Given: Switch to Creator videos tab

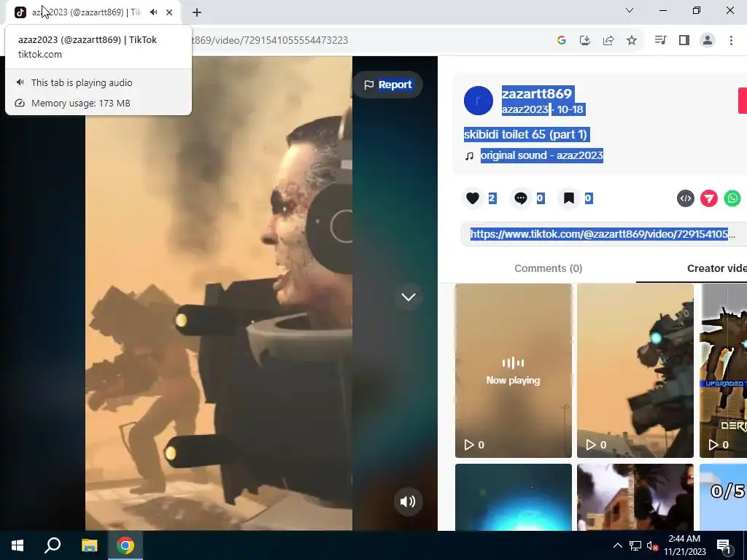Looking at the screenshot, I should (x=716, y=268).
